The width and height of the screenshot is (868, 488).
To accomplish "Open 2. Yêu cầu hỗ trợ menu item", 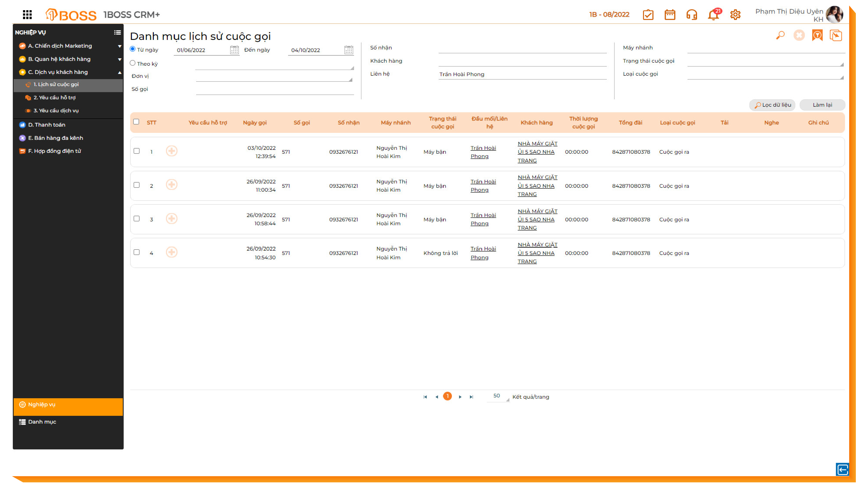I will coord(55,98).
